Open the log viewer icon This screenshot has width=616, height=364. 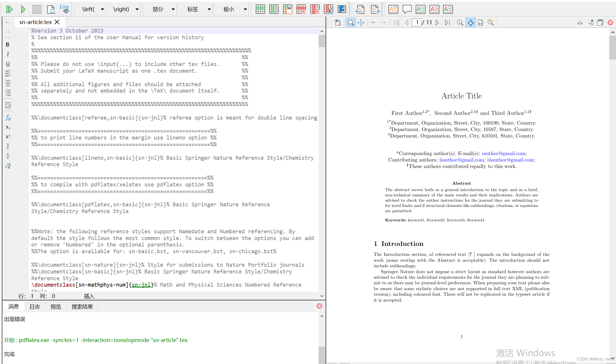[64, 9]
